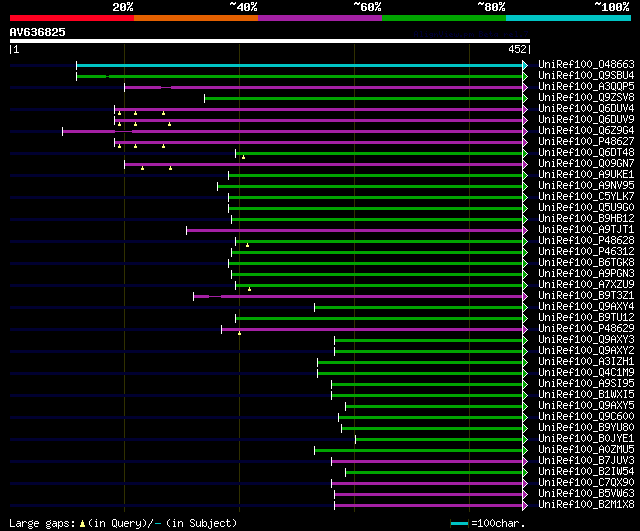Click the green ~80% legend segment
The image size is (640, 531).
(444, 18)
